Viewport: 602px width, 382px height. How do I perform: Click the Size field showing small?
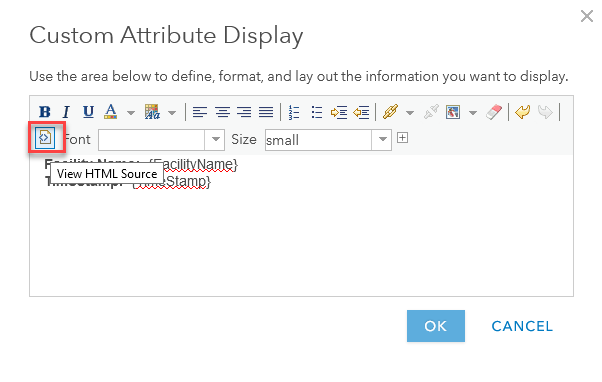point(318,140)
